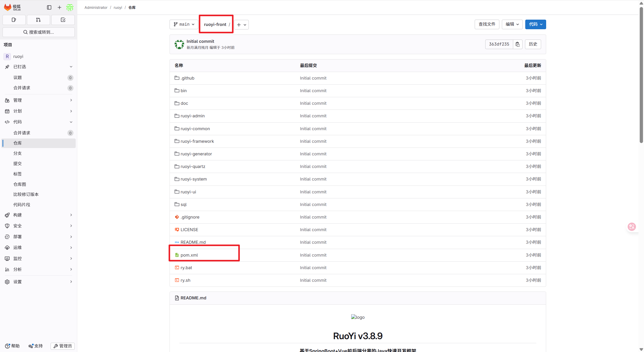The image size is (644, 352).
Task: Click the 查找文件 button
Action: point(487,24)
